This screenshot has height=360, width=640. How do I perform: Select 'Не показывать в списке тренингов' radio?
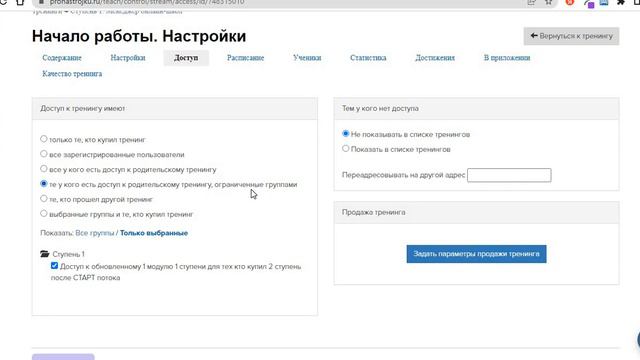(346, 133)
